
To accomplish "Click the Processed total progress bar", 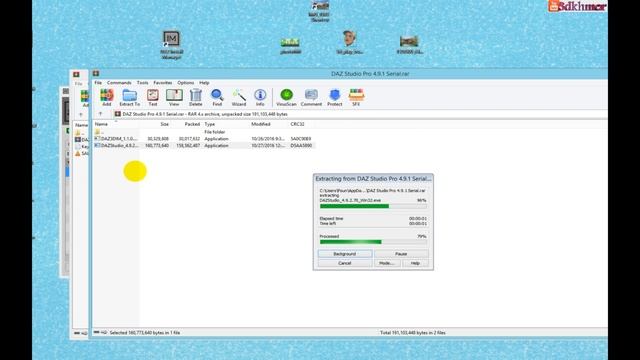I will tap(373, 242).
